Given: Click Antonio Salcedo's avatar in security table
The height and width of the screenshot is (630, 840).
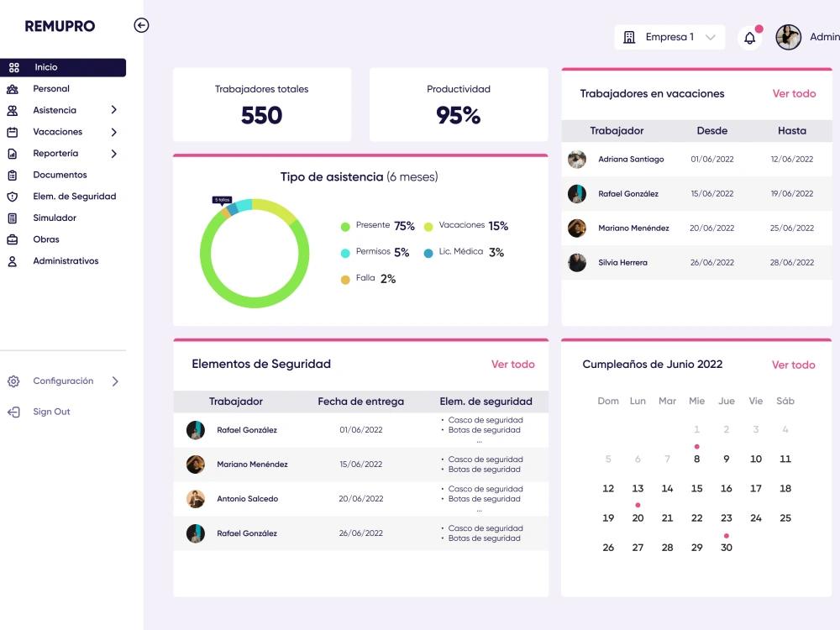Looking at the screenshot, I should click(x=196, y=499).
